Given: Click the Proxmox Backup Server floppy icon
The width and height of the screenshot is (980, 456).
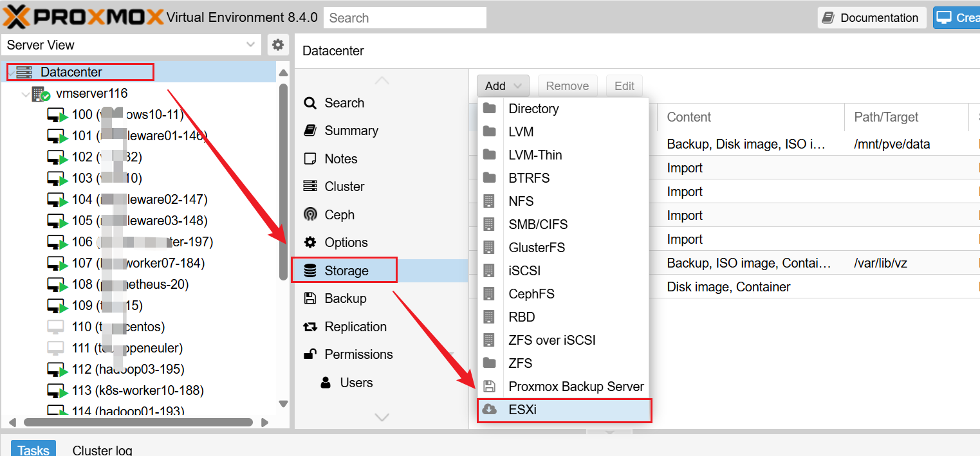Looking at the screenshot, I should tap(489, 387).
